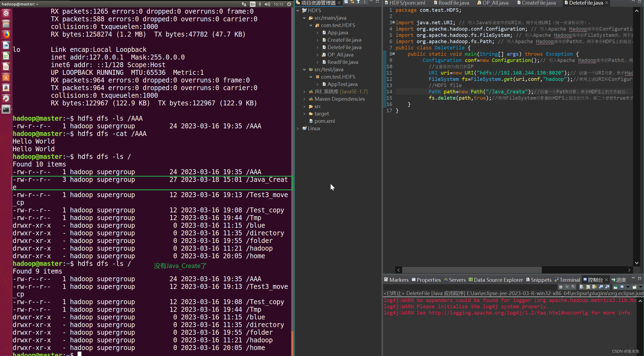Open the sound volume indicator
Image resolution: width=644 pixels, height=356 pixels.
pos(267,4)
